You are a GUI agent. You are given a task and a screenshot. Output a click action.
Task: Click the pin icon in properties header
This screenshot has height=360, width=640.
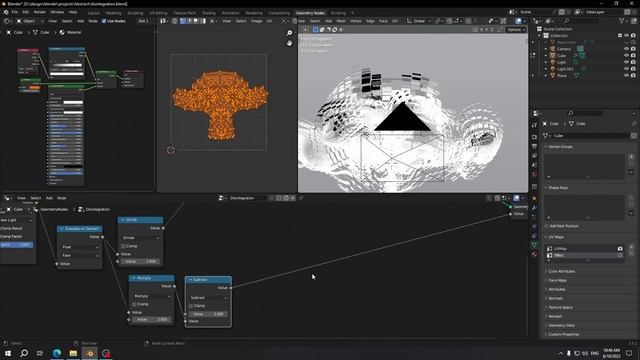(634, 124)
